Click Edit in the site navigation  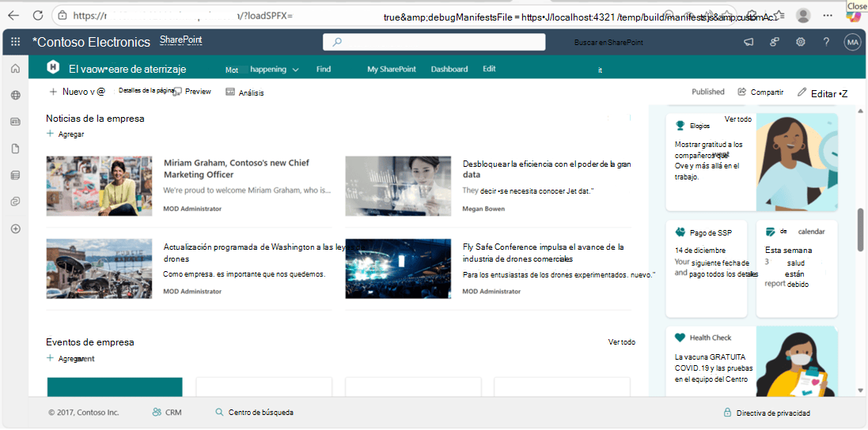pos(489,69)
